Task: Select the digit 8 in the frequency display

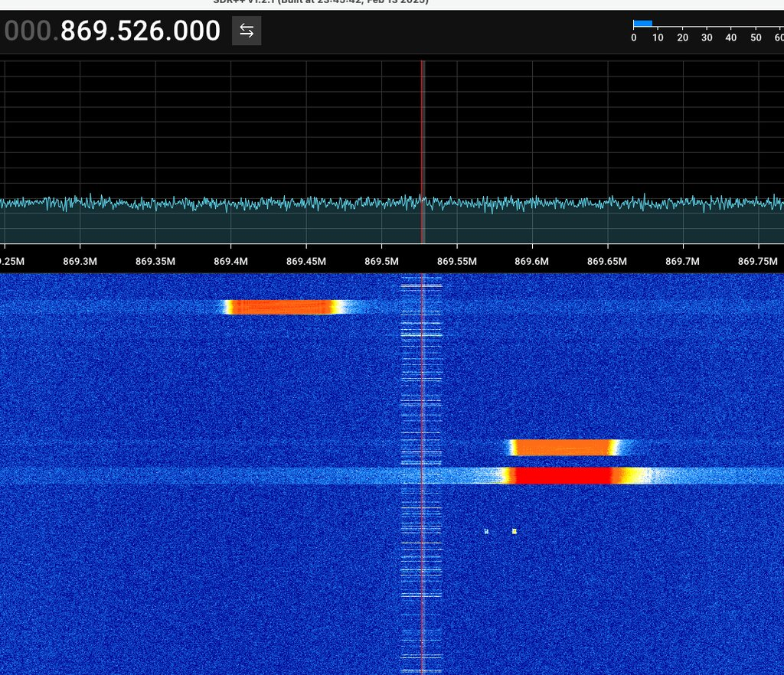Action: coord(69,31)
